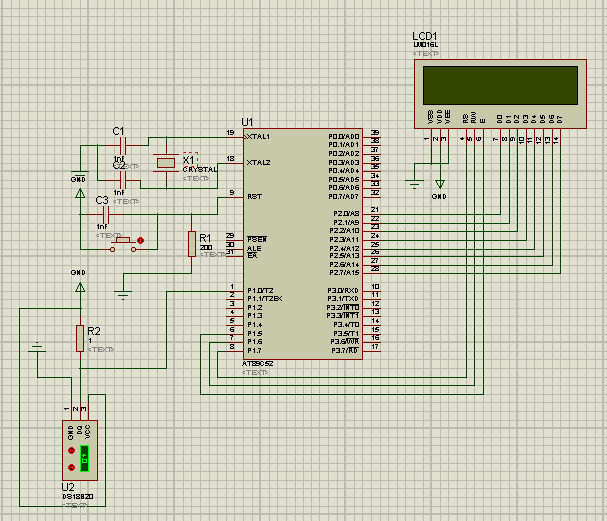Click the XTAL2 pin label

tap(258, 163)
